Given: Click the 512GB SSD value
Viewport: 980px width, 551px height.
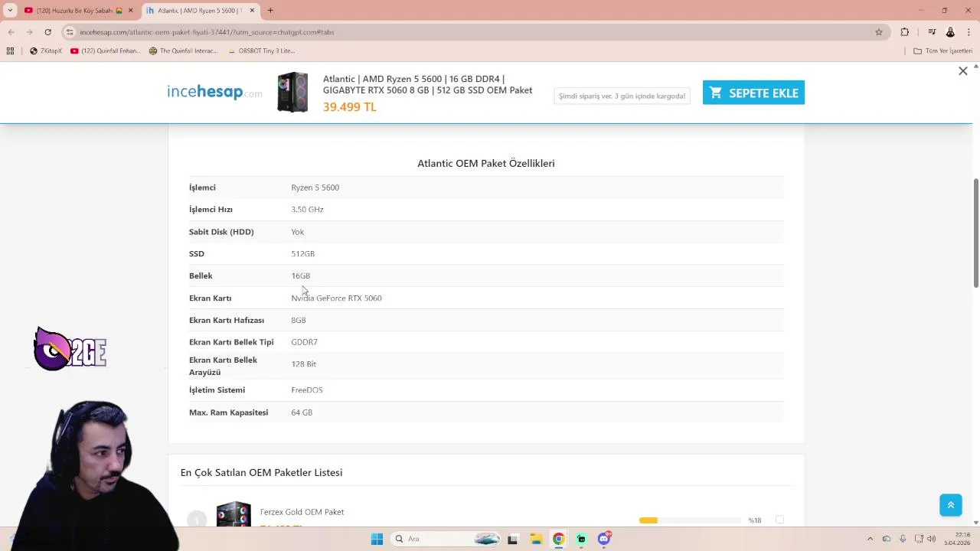Looking at the screenshot, I should click(x=302, y=254).
